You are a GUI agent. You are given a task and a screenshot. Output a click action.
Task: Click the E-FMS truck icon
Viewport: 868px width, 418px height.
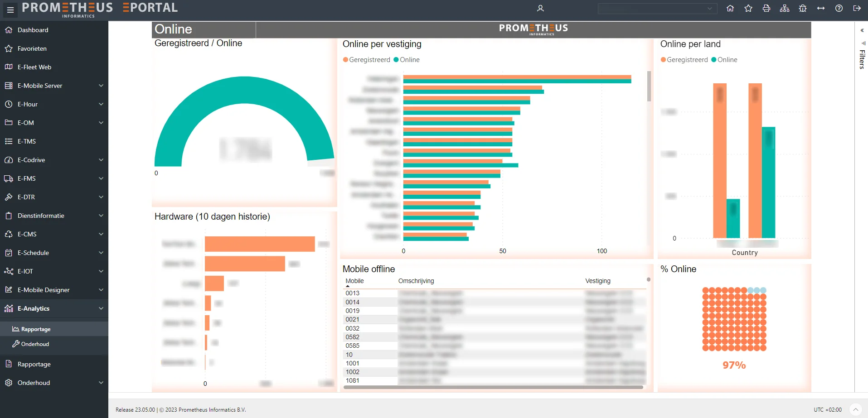tap(9, 178)
